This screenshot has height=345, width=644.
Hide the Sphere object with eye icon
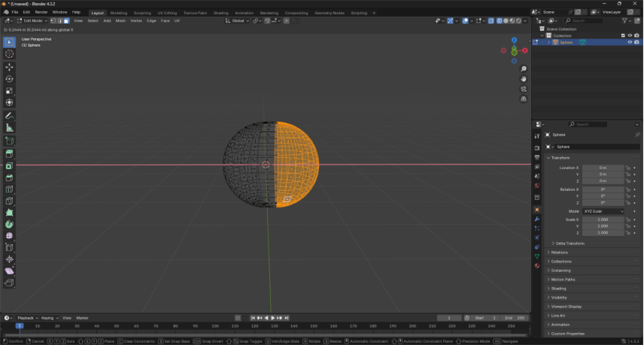[x=630, y=42]
